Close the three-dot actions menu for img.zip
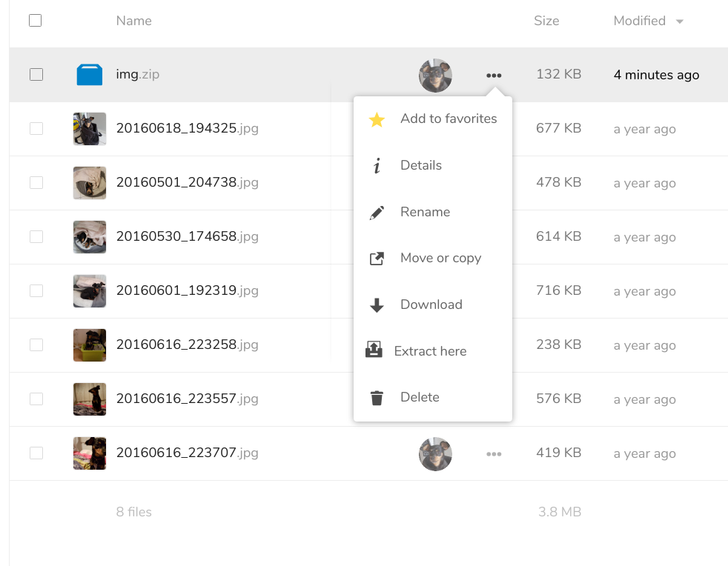This screenshot has height=566, width=728. [494, 75]
